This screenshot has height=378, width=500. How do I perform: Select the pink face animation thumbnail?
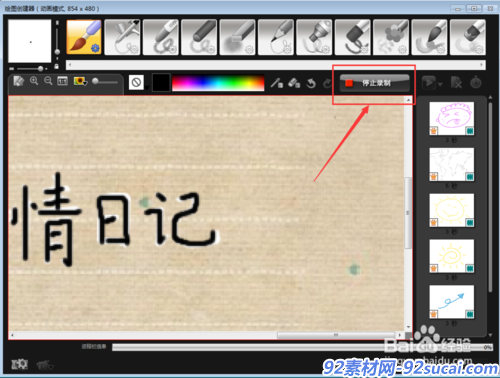452,118
